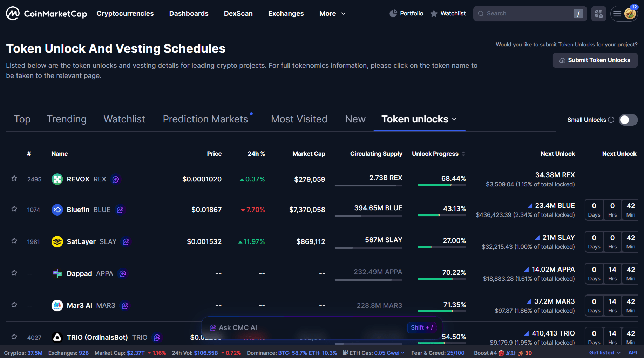Viewport: 644px width, 358px height.
Task: Open the Get listed link
Action: tap(601, 353)
